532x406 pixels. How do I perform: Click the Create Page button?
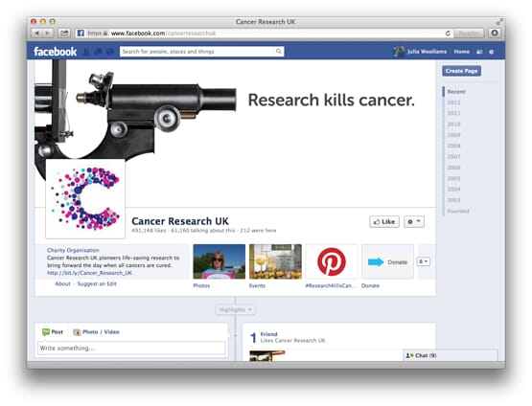(461, 71)
